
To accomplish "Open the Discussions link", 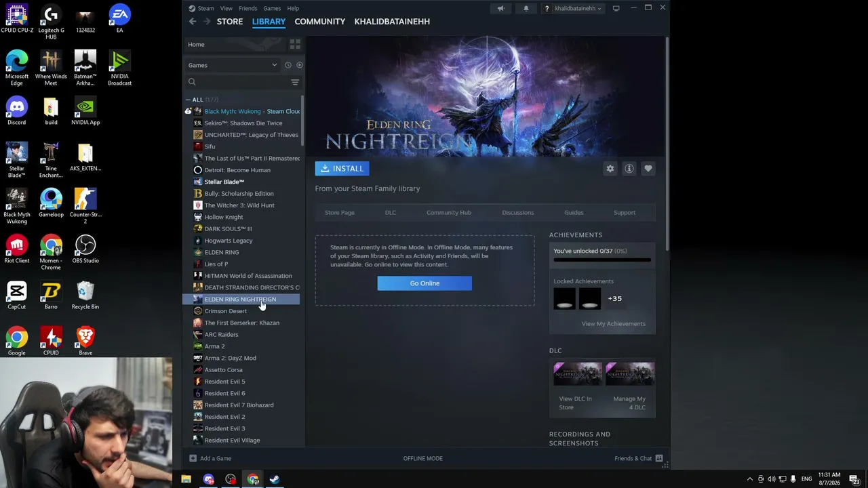I will pos(518,213).
